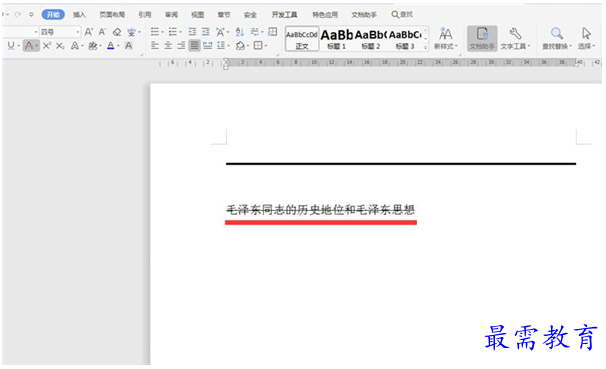
Task: Expand the font color dropdown arrow
Action: click(118, 46)
